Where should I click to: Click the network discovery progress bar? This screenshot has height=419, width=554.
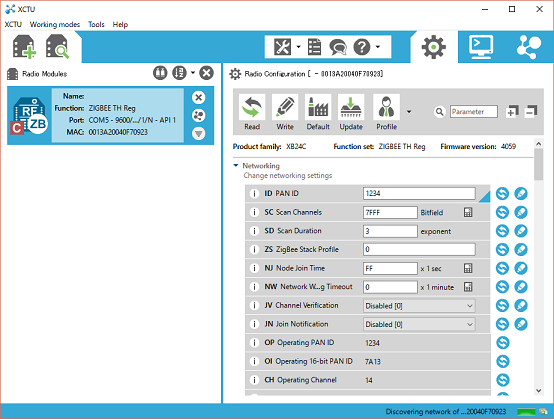coord(526,412)
